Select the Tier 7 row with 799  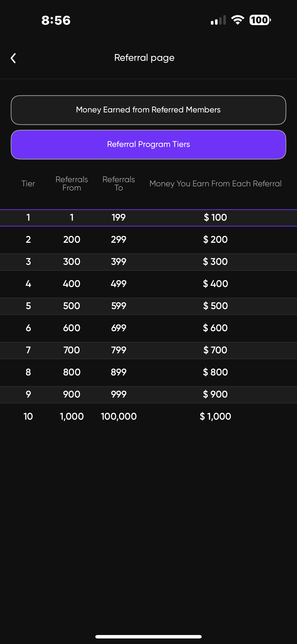148,350
